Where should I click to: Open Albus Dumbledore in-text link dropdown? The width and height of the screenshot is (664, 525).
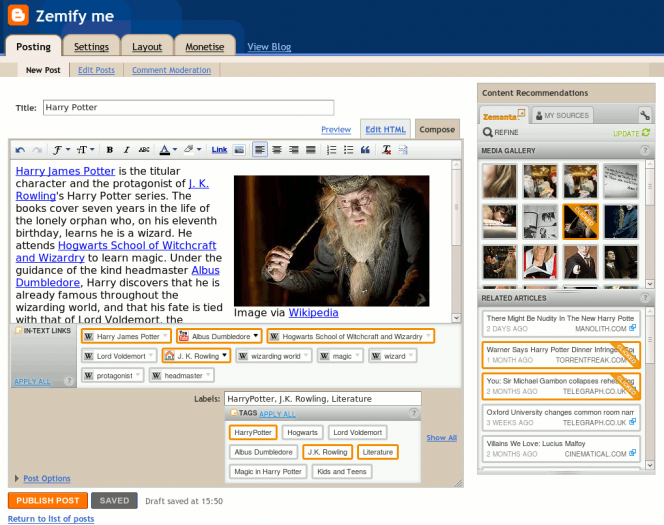256,336
